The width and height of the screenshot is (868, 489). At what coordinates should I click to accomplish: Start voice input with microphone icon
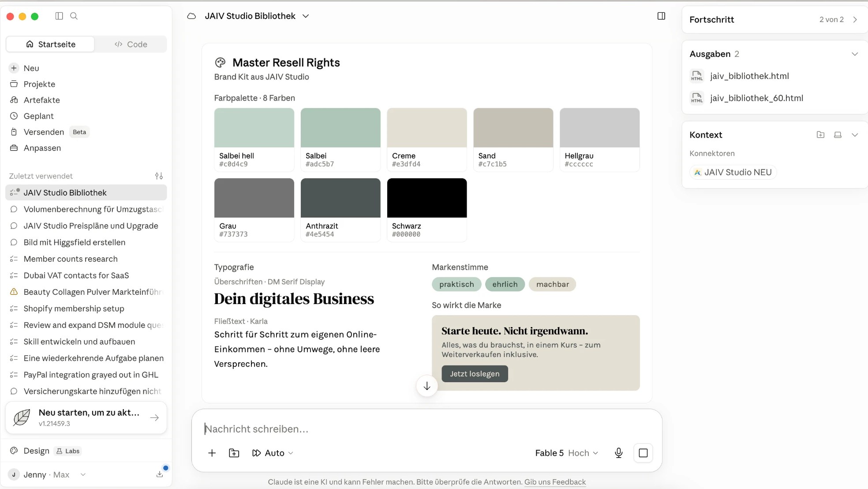(619, 453)
